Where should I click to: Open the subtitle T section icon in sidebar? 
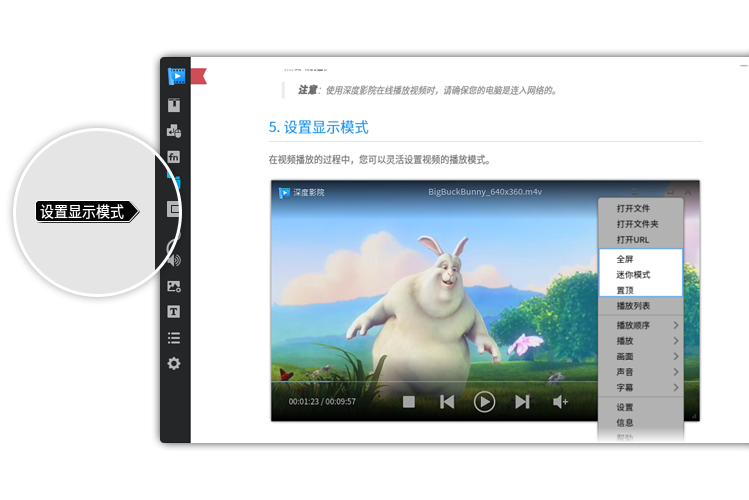tap(174, 312)
